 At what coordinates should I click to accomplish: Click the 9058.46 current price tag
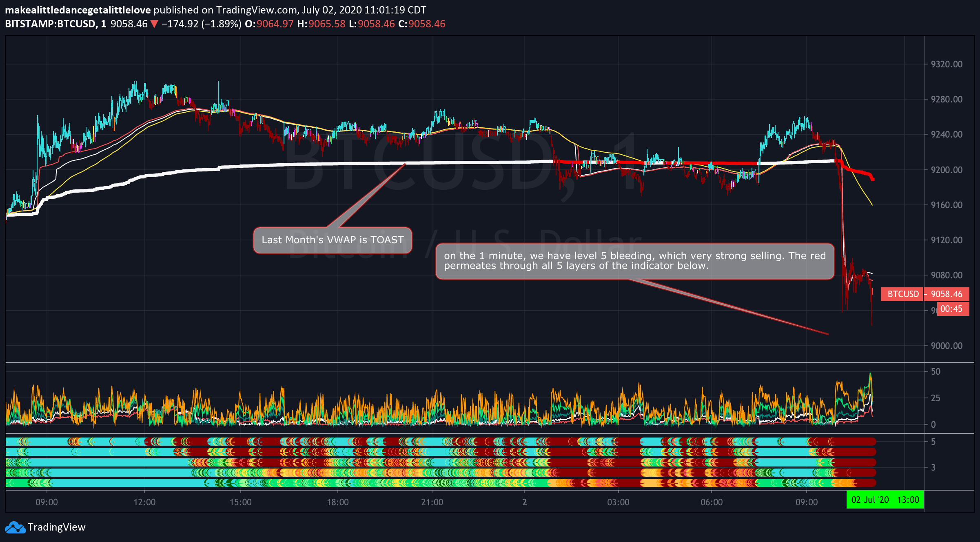(x=947, y=294)
